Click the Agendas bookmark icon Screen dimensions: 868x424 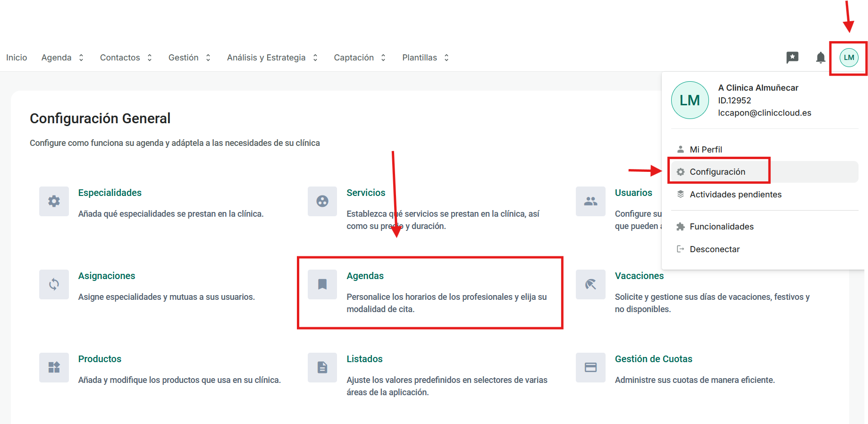click(x=322, y=284)
